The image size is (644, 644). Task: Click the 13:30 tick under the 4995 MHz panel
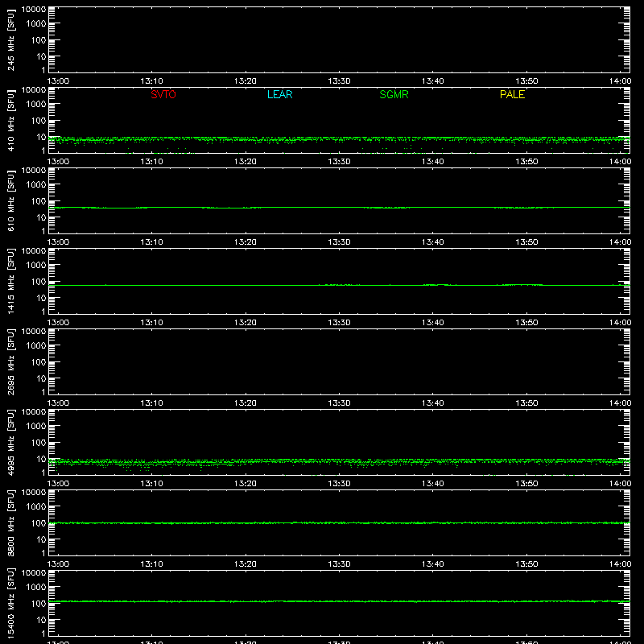(x=339, y=484)
